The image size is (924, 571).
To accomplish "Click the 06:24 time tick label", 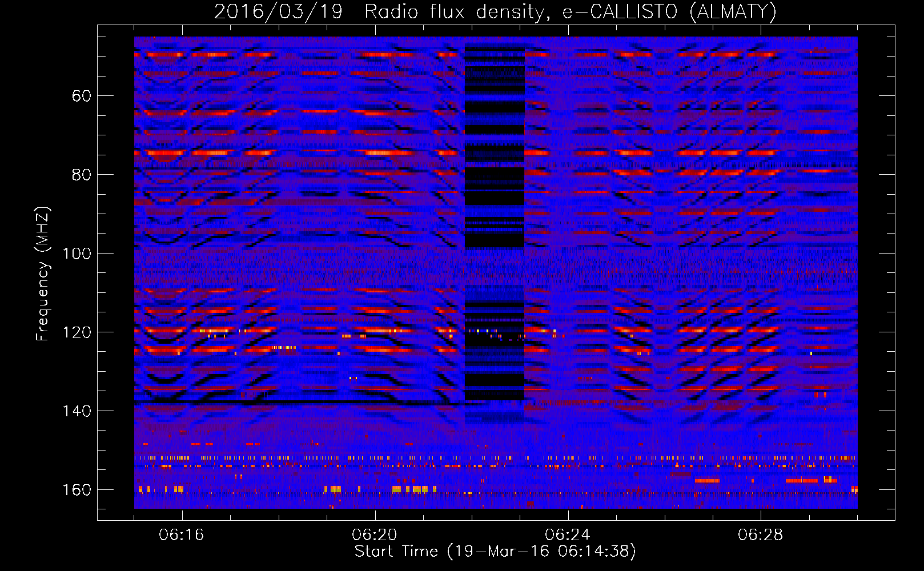I will [x=568, y=535].
